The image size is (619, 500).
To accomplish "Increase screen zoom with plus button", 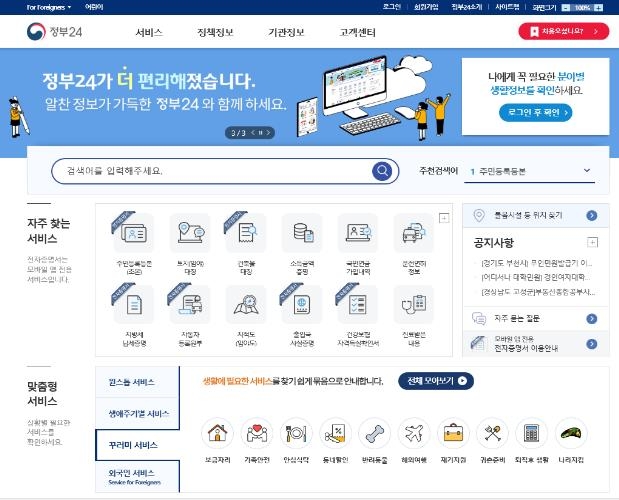I will (598, 7).
